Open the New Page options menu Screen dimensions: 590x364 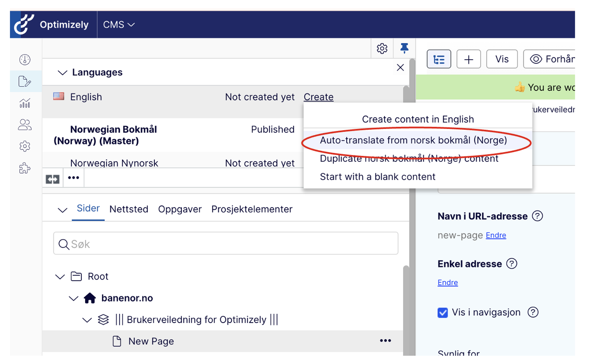pyautogui.click(x=385, y=341)
